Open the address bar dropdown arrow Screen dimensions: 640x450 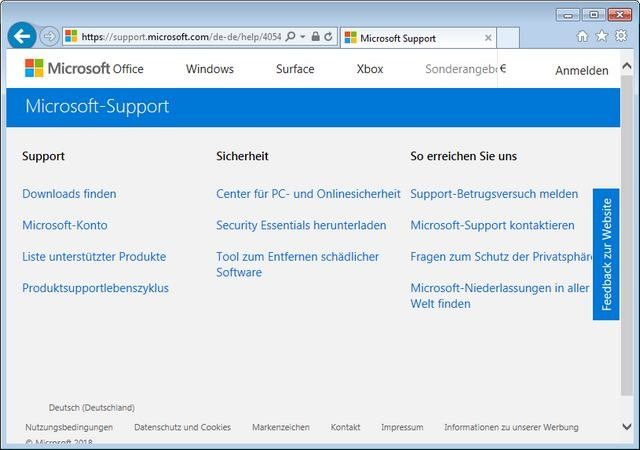(303, 37)
